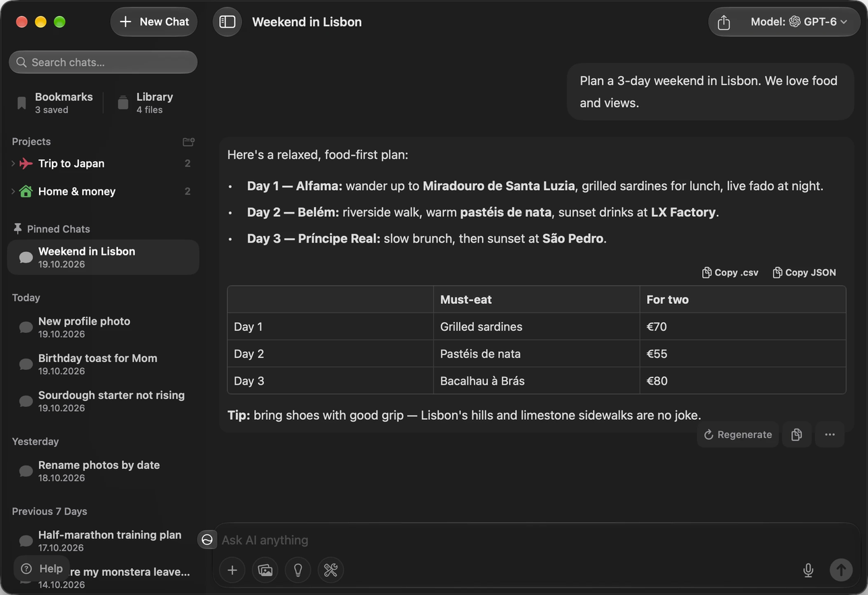Viewport: 868px width, 595px height.
Task: Open the New profile photo chat
Action: coord(103,327)
